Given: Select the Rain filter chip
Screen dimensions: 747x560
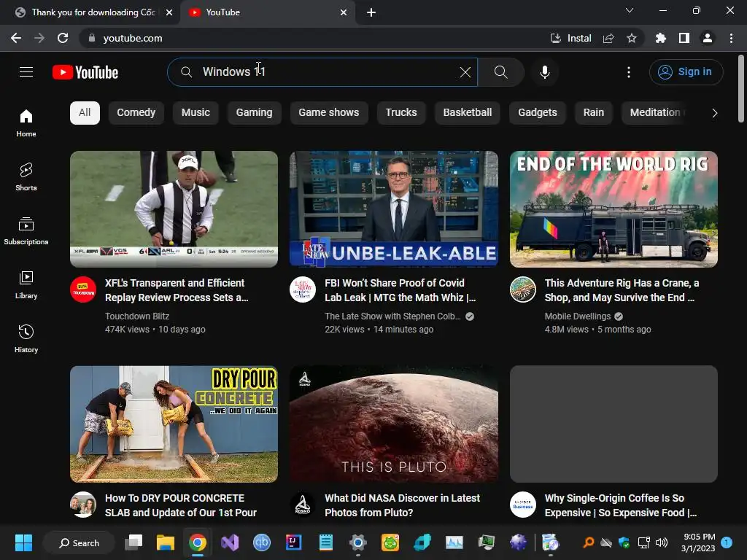Looking at the screenshot, I should pos(594,113).
